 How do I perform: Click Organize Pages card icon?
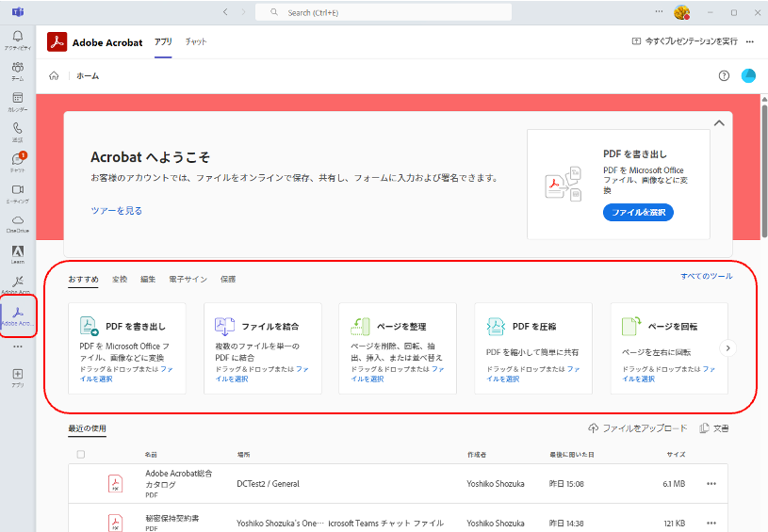coord(360,326)
